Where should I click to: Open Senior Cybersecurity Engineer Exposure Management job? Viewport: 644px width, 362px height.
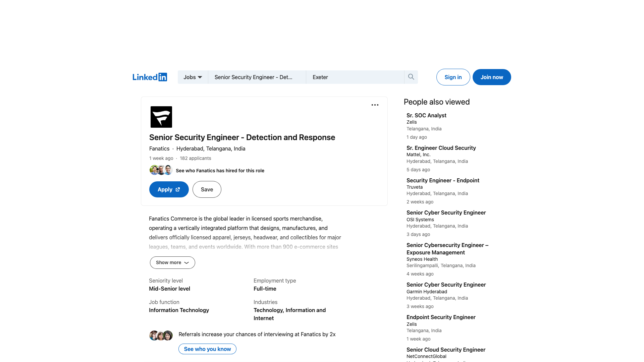447,249
